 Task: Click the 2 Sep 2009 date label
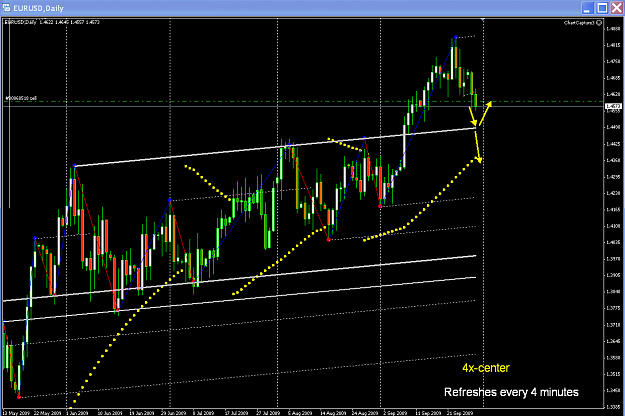point(395,413)
